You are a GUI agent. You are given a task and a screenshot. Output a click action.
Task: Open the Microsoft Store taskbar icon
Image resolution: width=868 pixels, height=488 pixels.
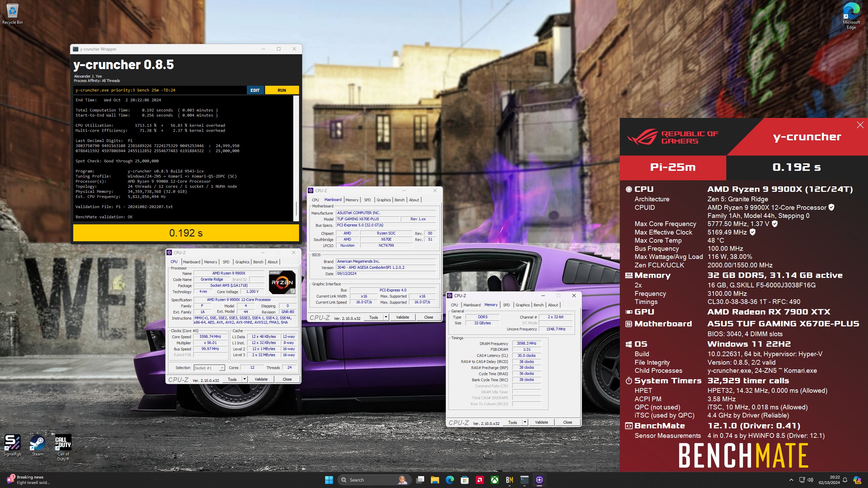465,480
